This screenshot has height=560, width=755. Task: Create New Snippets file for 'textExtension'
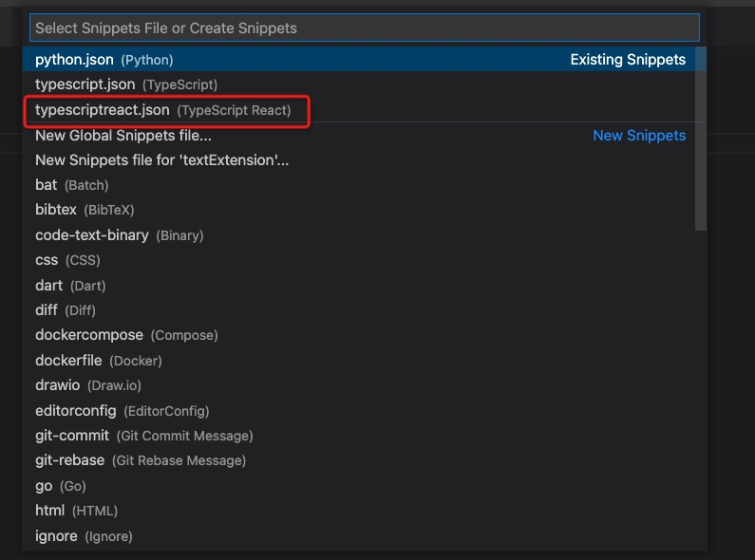[161, 160]
